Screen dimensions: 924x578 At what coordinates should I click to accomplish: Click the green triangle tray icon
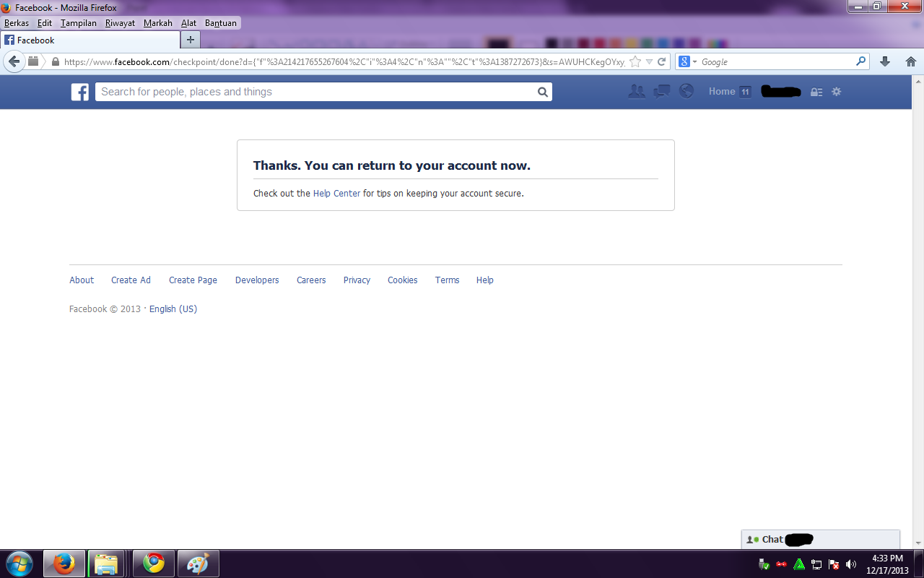(x=799, y=564)
